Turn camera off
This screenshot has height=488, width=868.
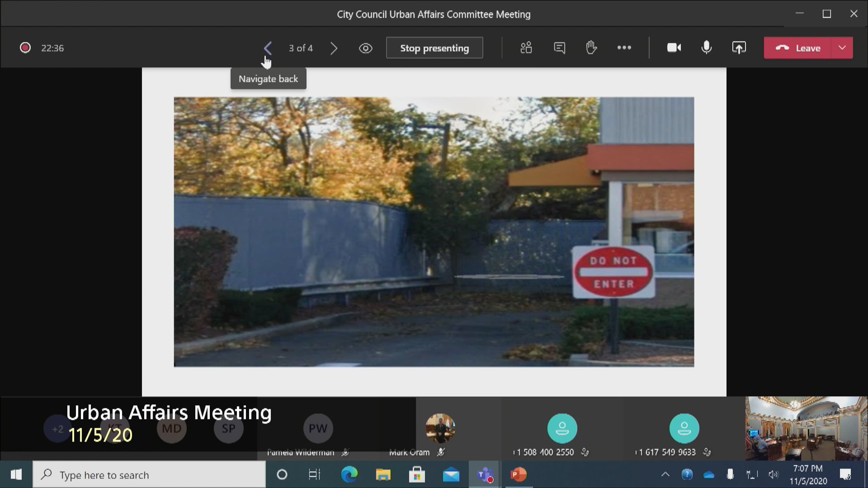674,48
